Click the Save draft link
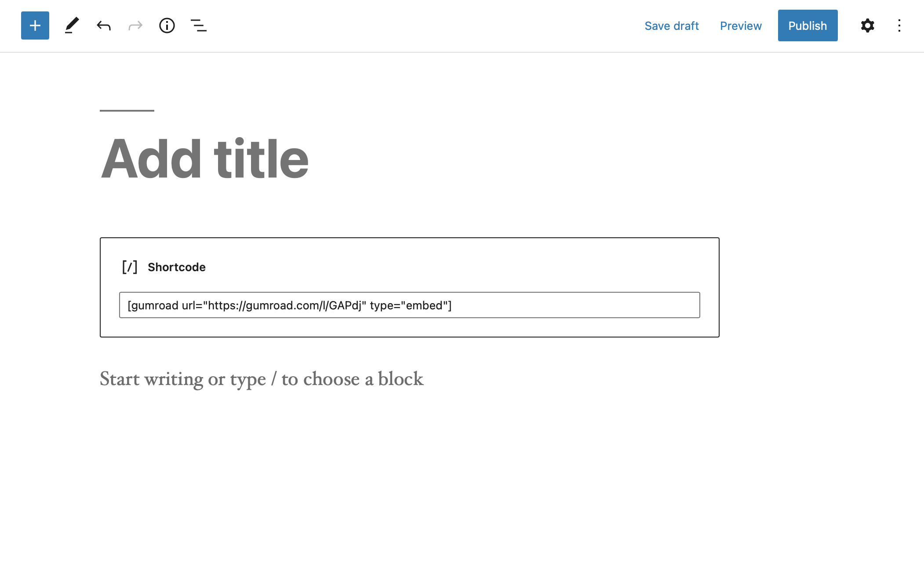 coord(671,25)
